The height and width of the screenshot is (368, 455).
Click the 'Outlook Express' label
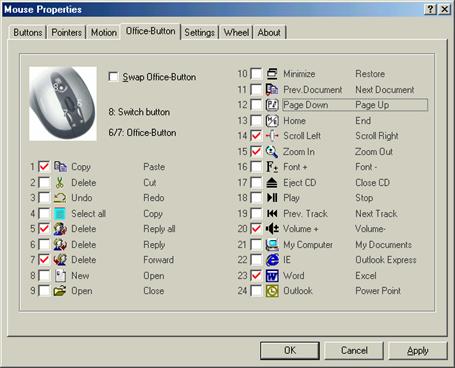[x=386, y=260]
